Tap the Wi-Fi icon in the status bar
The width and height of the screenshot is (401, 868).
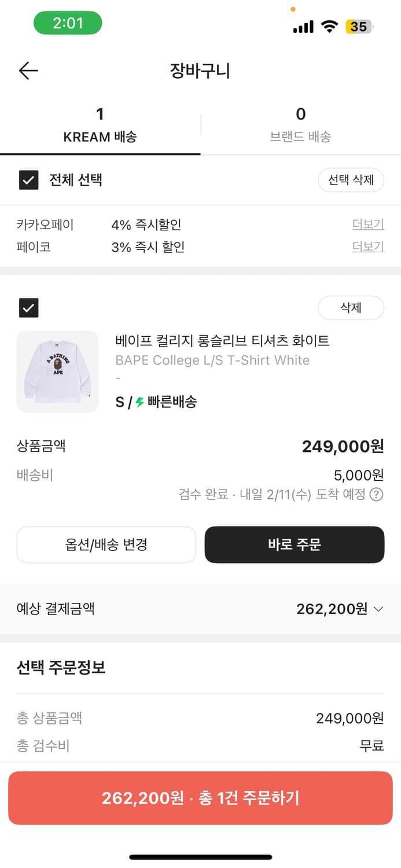click(329, 26)
